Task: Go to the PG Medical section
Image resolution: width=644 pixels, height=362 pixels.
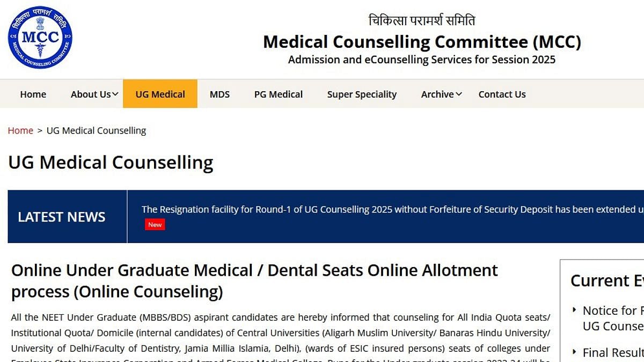Action: click(x=278, y=94)
